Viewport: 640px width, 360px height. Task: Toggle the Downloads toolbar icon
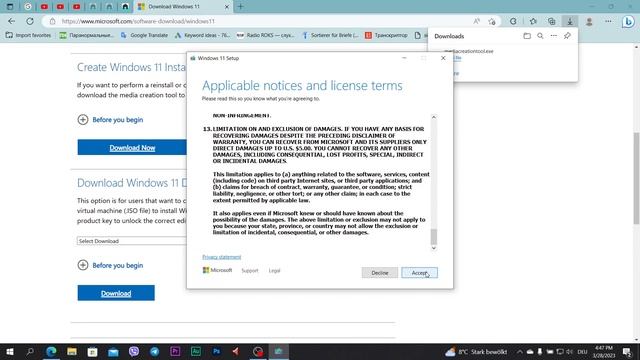[570, 21]
